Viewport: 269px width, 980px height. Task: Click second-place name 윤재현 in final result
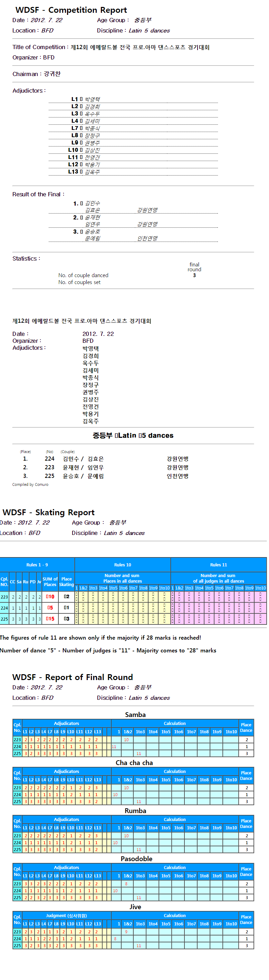click(x=93, y=217)
